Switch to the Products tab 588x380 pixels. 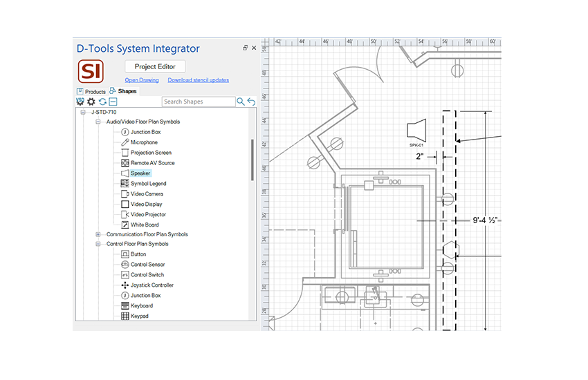(91, 91)
